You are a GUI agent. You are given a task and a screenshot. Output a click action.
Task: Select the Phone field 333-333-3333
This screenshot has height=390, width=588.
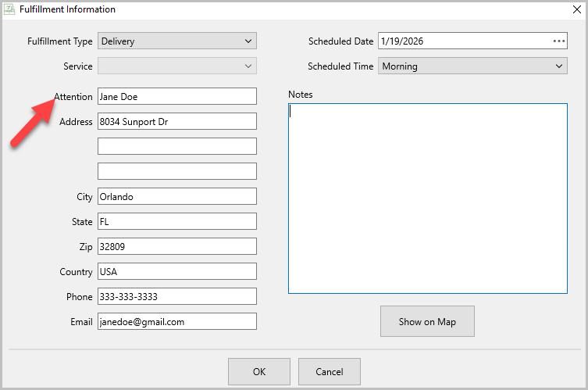(177, 296)
